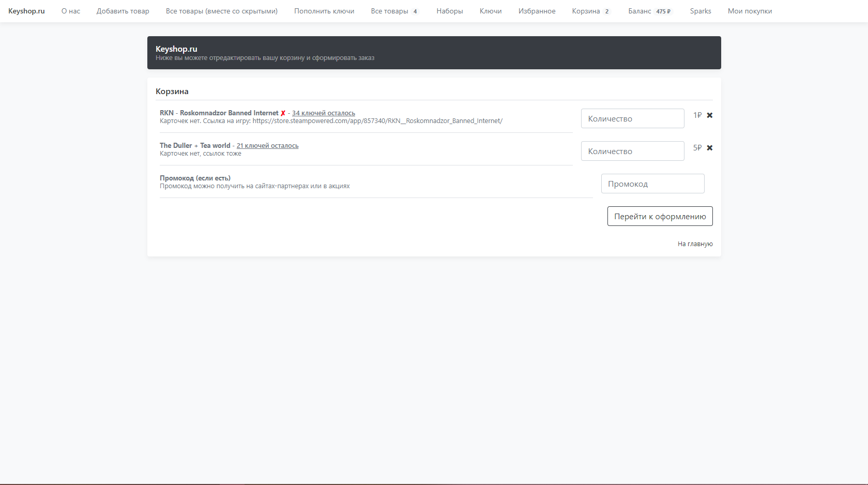The image size is (868, 485).
Task: Click quantity field for The Duller item
Action: click(x=632, y=151)
